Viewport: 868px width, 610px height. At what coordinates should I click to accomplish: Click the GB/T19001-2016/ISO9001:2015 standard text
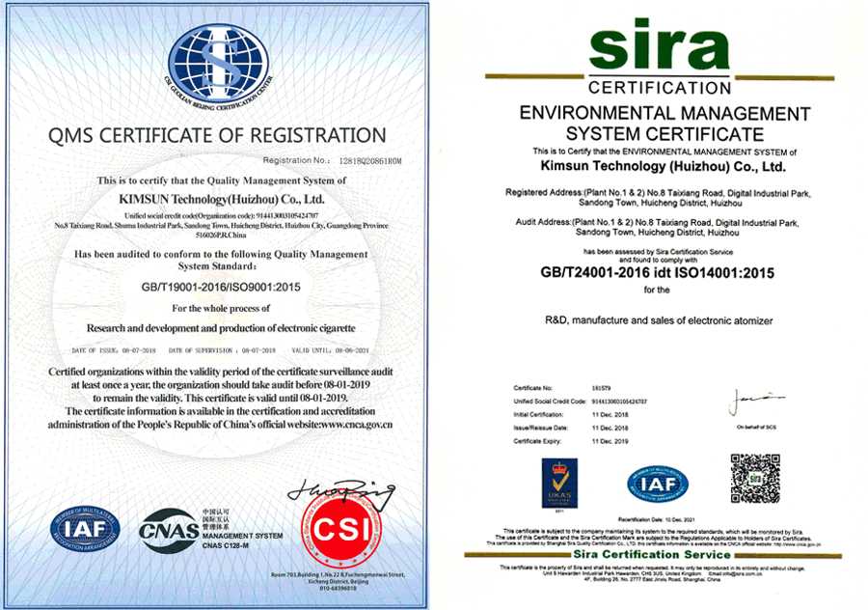coord(221,287)
